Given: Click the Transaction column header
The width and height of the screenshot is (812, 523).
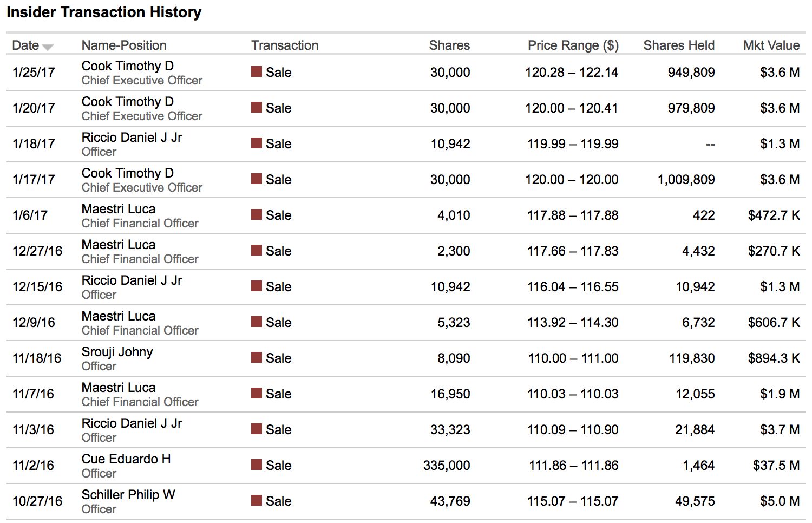Looking at the screenshot, I should coord(284,45).
